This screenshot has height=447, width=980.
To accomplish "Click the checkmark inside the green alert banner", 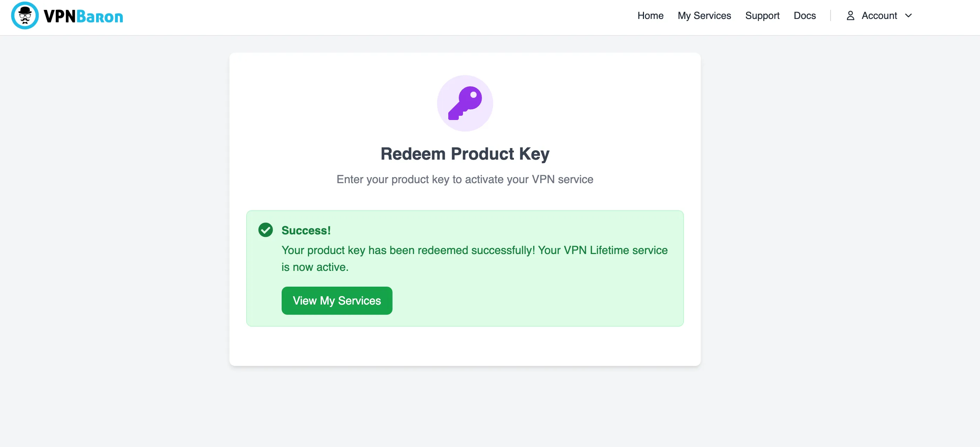I will 265,230.
